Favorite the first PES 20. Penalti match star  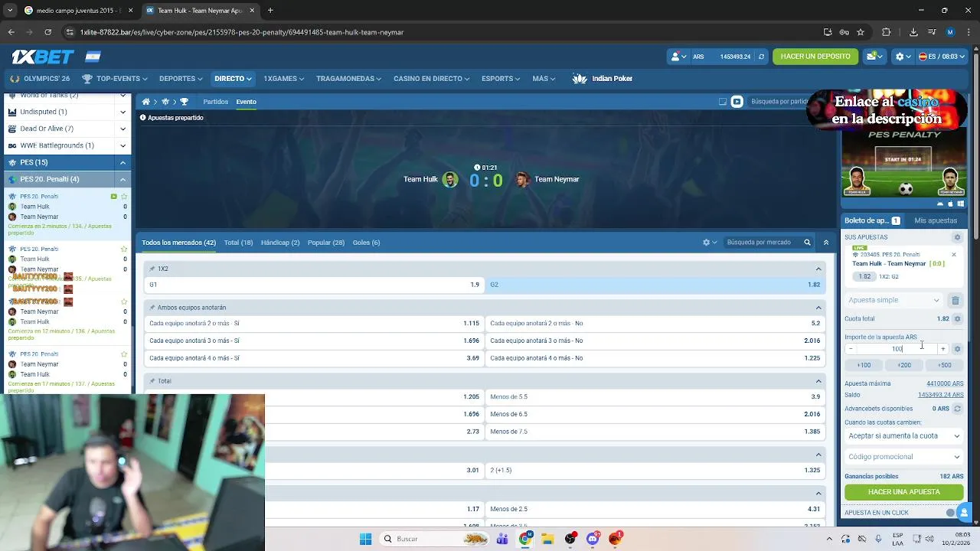pyautogui.click(x=124, y=197)
